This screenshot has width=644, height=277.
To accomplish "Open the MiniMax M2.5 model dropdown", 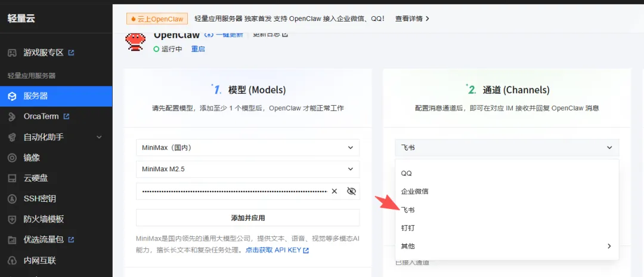I will point(247,169).
